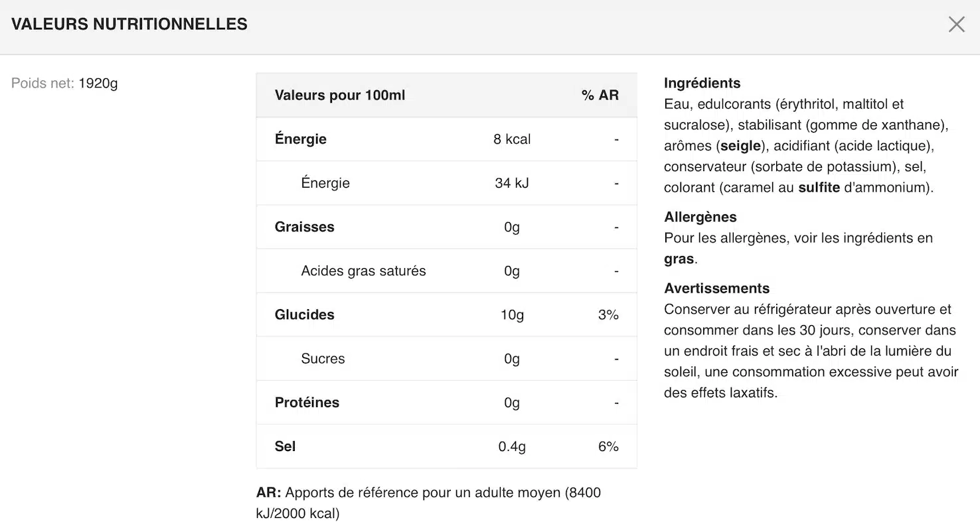Click the 3% AR value for Glucides
Image resolution: width=980 pixels, height=532 pixels.
pos(608,315)
